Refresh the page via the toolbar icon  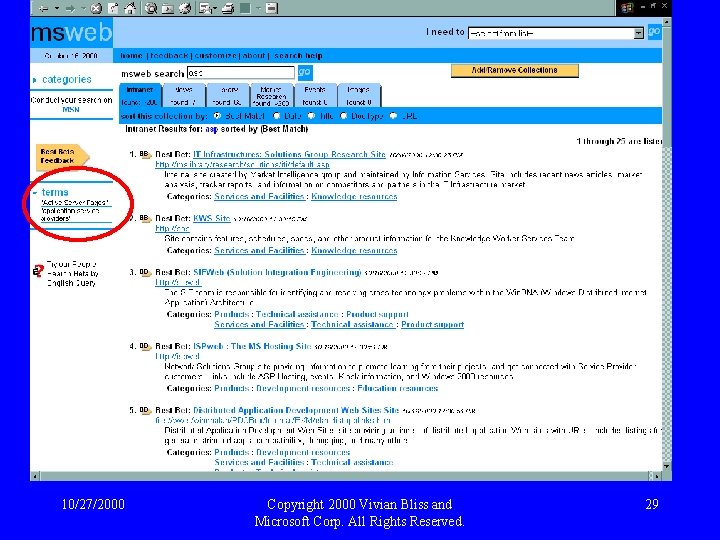click(x=113, y=8)
